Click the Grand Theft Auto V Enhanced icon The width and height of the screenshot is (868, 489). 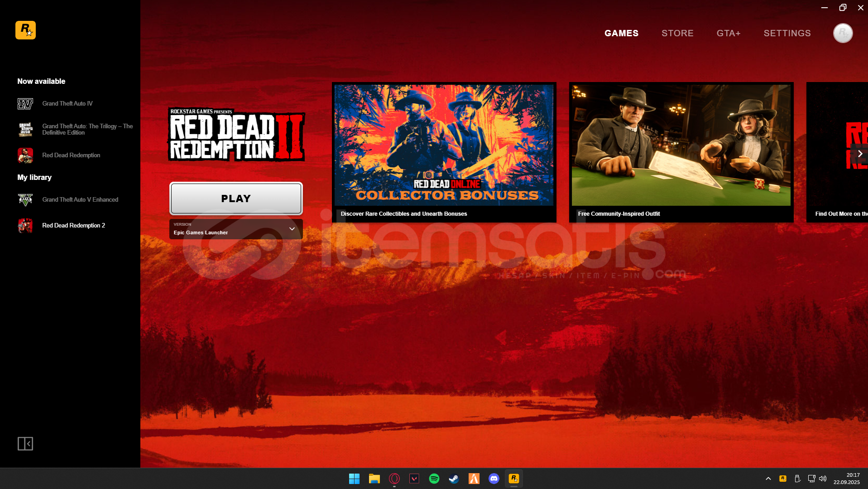(x=25, y=199)
